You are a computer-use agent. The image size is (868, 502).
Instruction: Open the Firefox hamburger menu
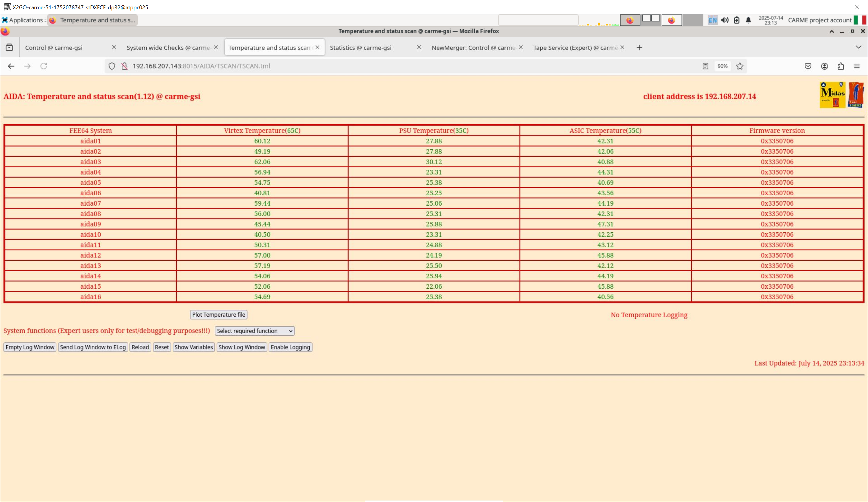(x=857, y=66)
